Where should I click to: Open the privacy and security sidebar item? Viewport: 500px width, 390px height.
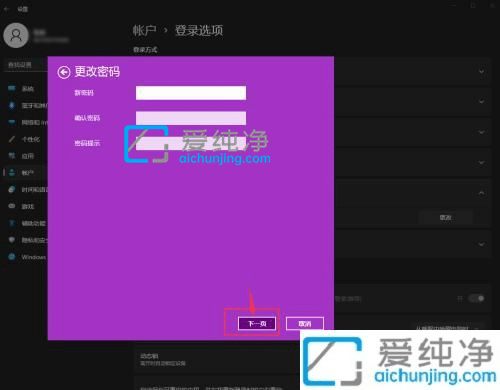[27, 240]
